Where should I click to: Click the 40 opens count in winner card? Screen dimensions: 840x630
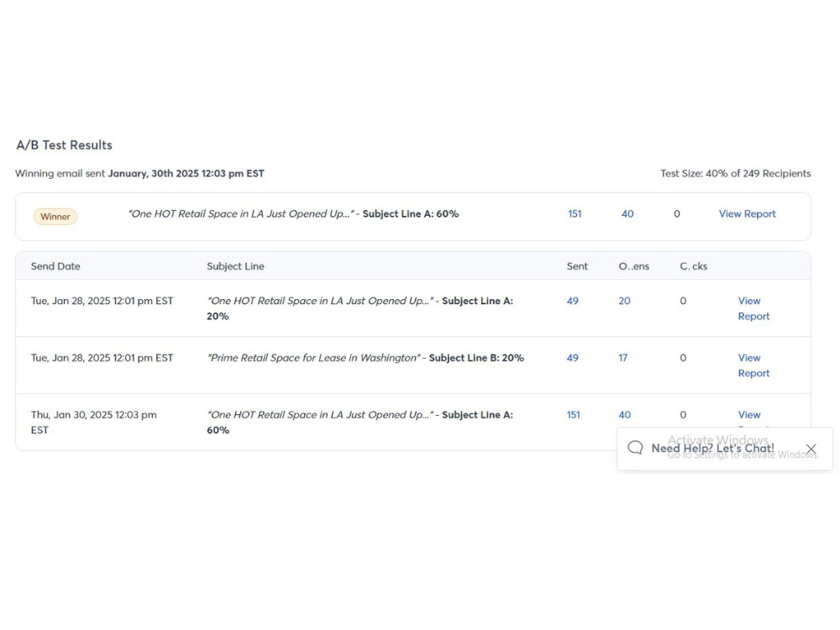(x=627, y=213)
